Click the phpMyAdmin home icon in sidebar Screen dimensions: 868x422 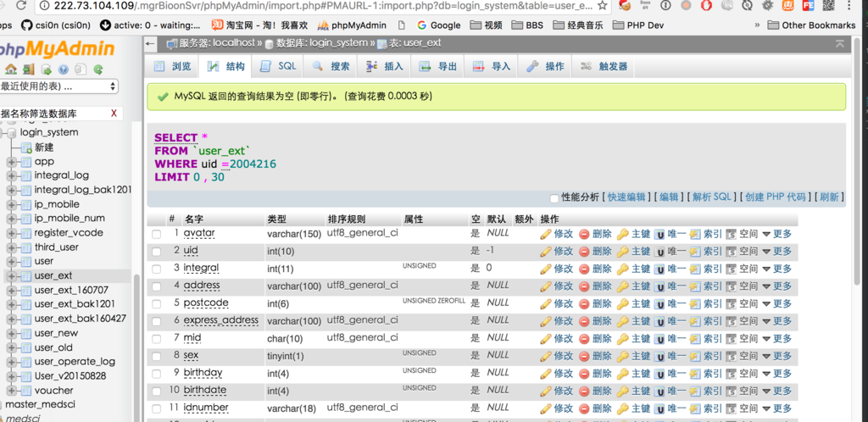coord(11,69)
